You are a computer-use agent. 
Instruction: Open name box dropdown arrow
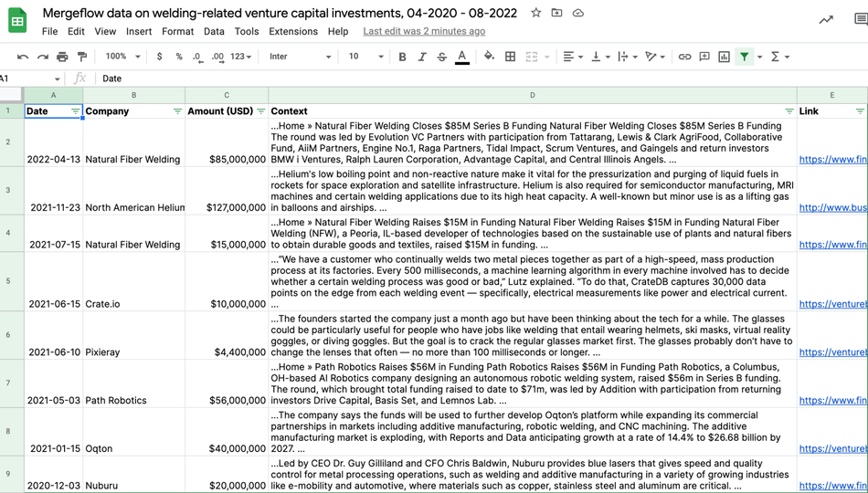57,79
